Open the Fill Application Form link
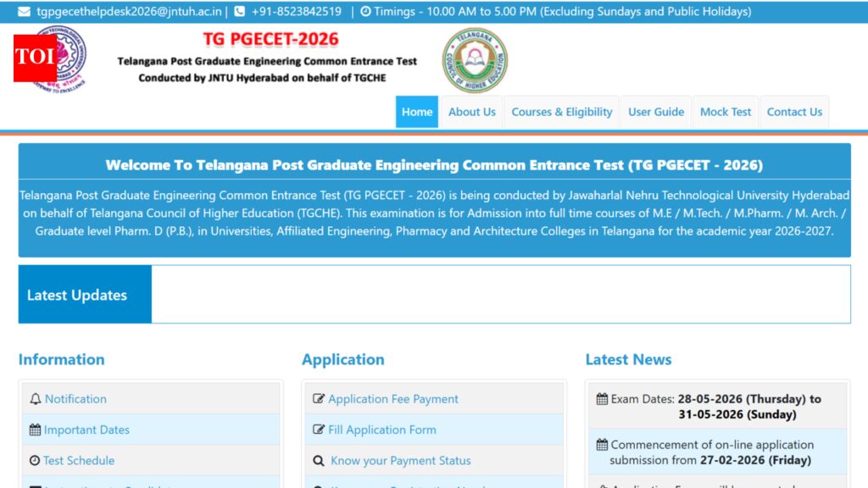 (381, 430)
